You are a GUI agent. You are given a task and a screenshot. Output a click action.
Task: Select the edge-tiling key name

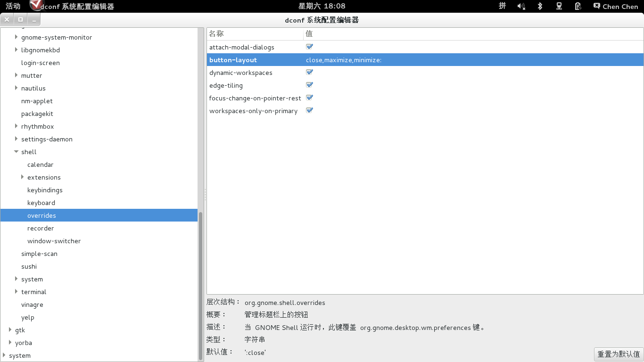tap(226, 85)
